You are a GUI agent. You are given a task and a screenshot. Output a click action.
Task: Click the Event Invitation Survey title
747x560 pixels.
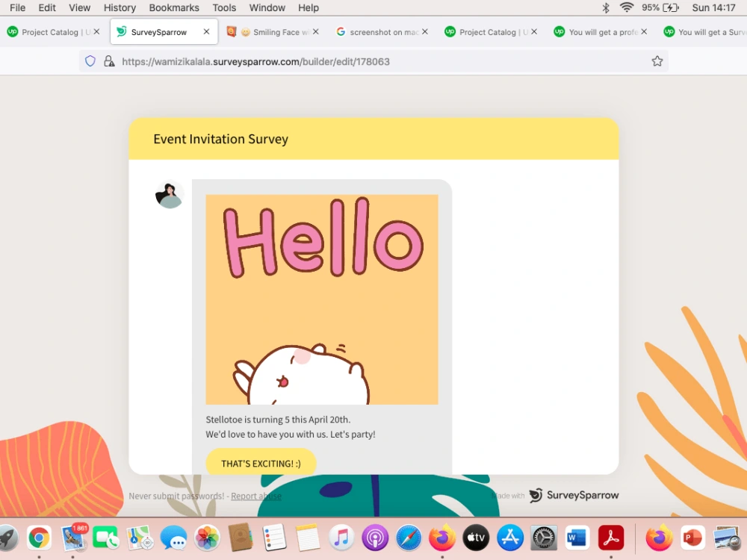coord(220,139)
